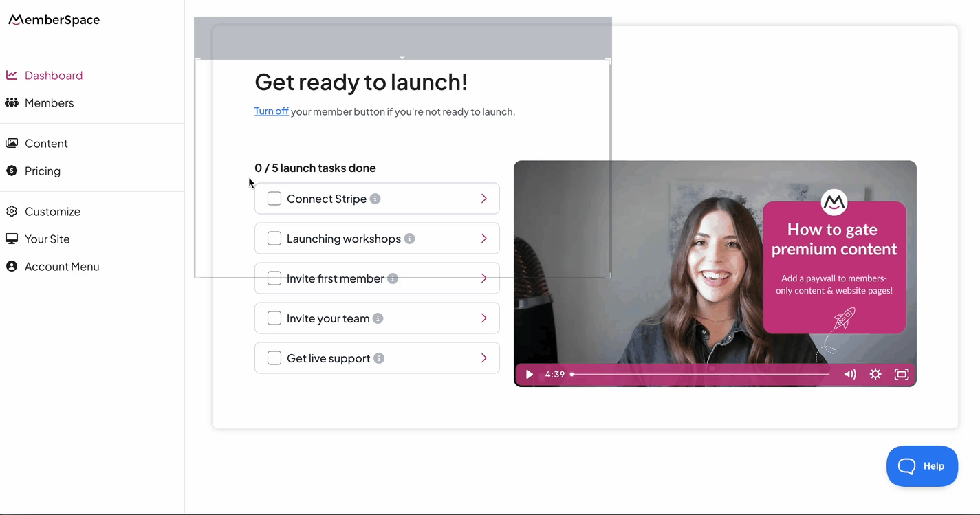Image resolution: width=980 pixels, height=515 pixels.
Task: Expand the Get live support arrow
Action: coord(484,358)
